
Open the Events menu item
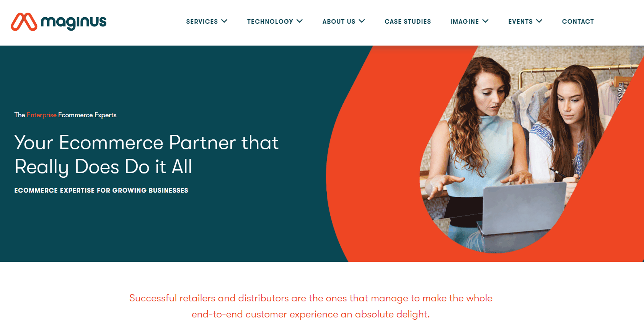point(520,21)
